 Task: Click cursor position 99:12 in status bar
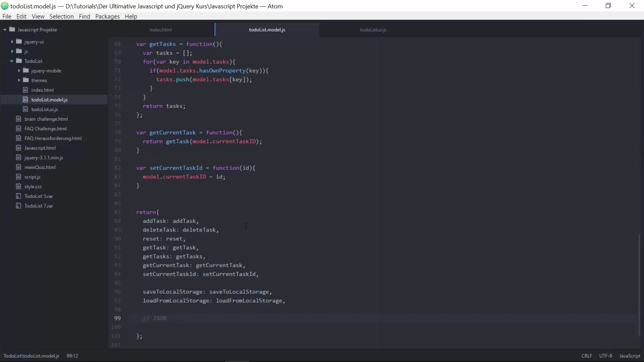(x=72, y=356)
